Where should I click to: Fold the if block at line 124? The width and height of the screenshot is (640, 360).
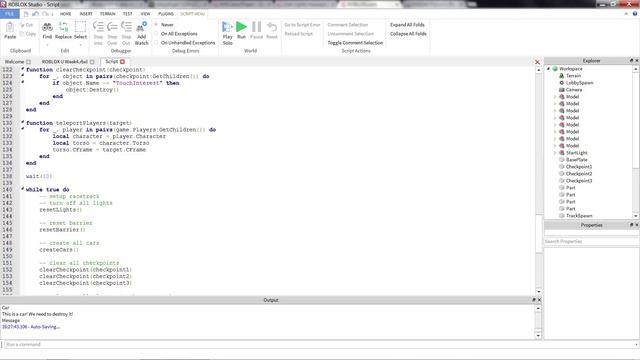tap(22, 82)
